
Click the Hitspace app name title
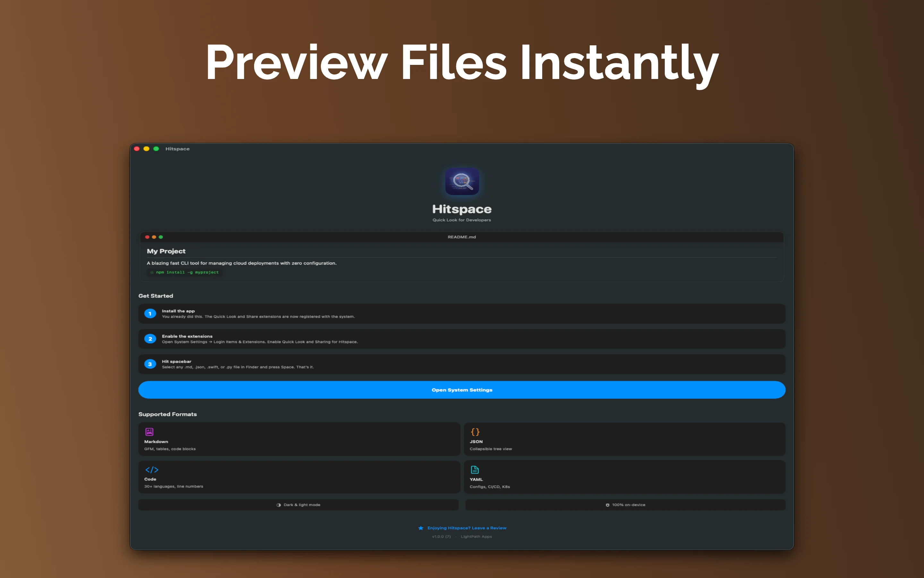[x=462, y=209]
